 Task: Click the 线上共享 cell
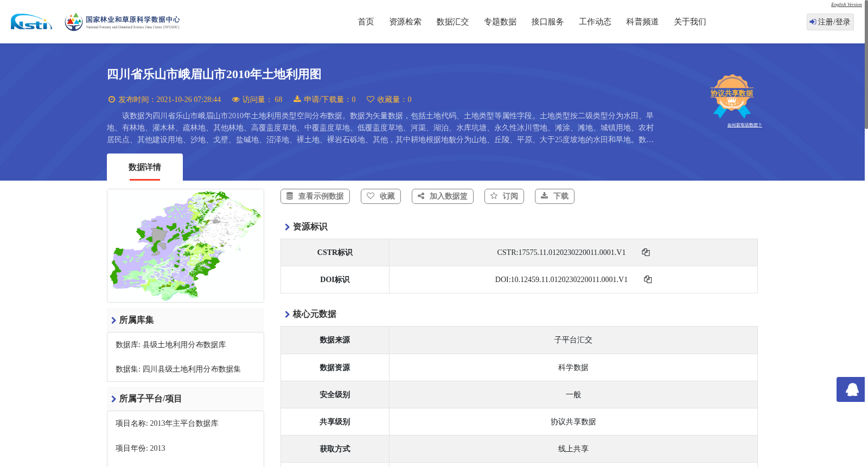(573, 449)
